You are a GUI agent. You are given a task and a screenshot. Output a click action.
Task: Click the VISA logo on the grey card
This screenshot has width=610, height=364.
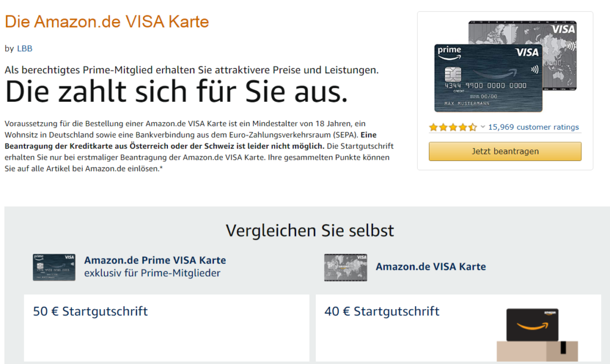pos(563,29)
